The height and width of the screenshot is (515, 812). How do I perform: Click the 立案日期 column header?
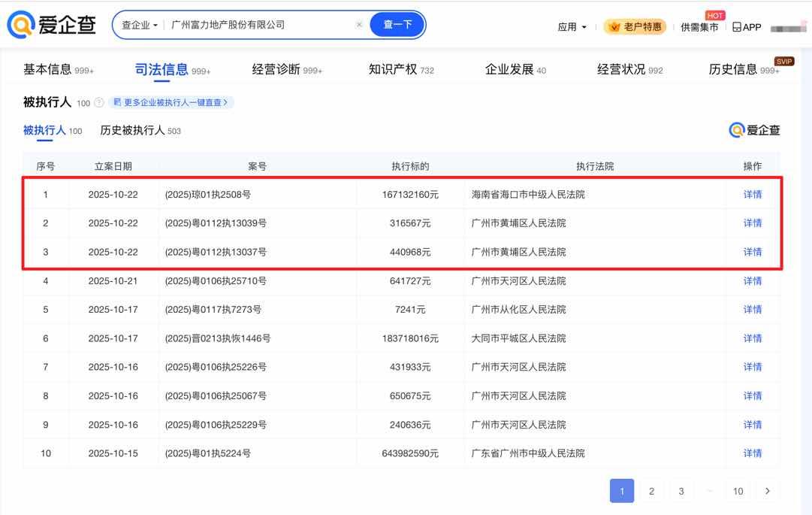(113, 167)
